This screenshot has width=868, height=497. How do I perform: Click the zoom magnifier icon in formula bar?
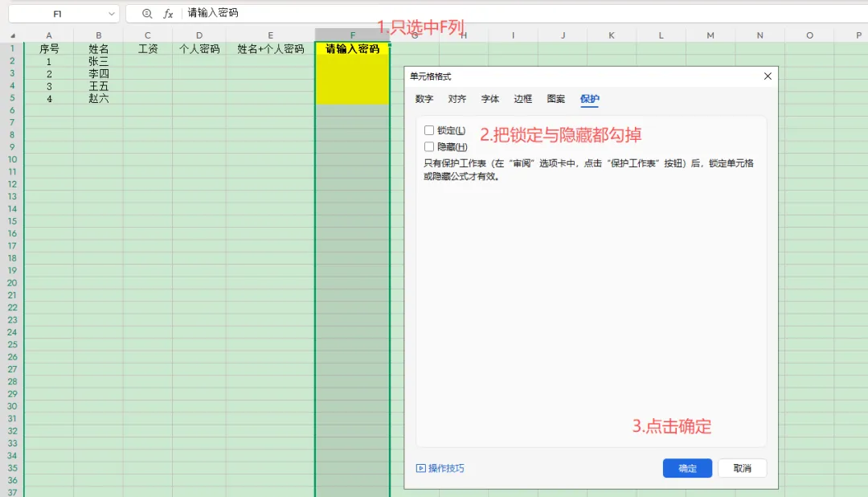pyautogui.click(x=147, y=14)
